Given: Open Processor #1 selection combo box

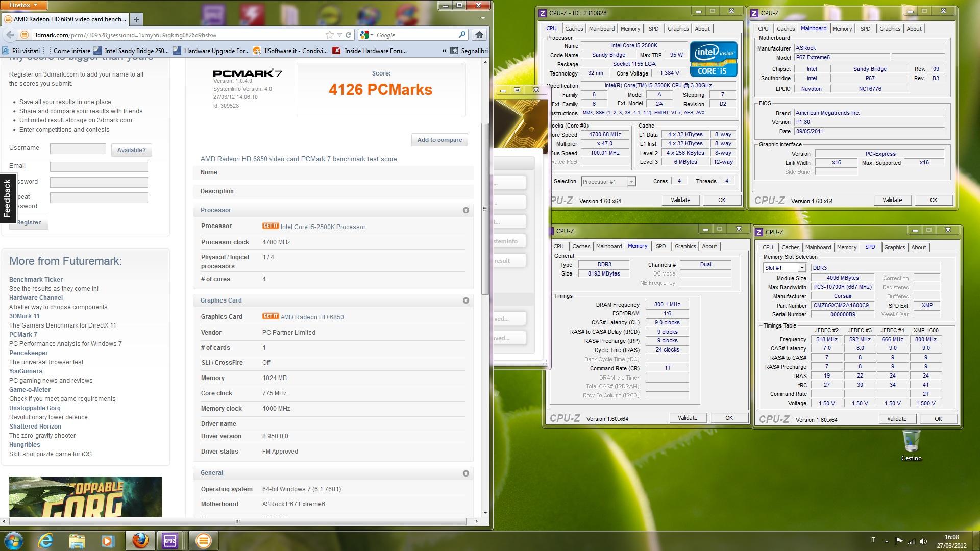Looking at the screenshot, I should pos(608,182).
